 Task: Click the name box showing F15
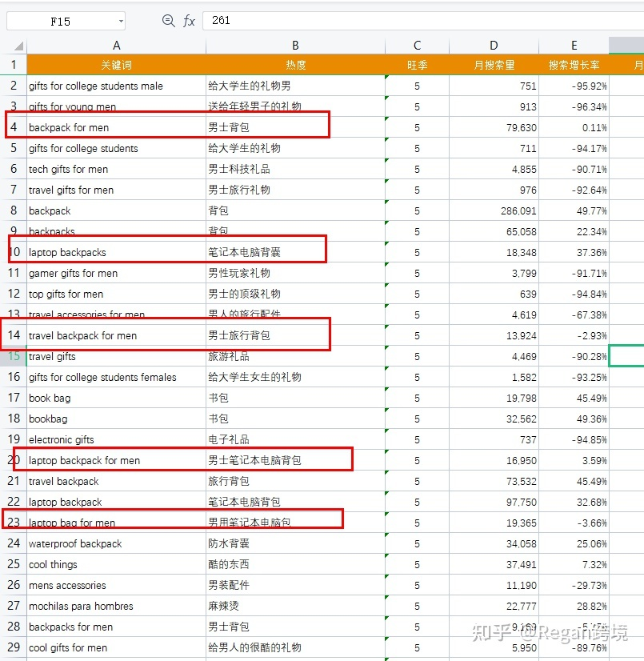61,22
